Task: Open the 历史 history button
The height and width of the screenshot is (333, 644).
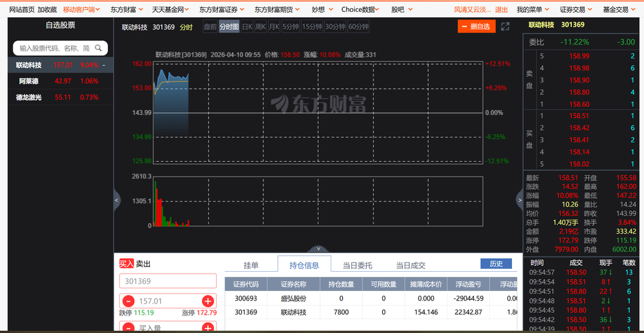Action: pyautogui.click(x=496, y=264)
